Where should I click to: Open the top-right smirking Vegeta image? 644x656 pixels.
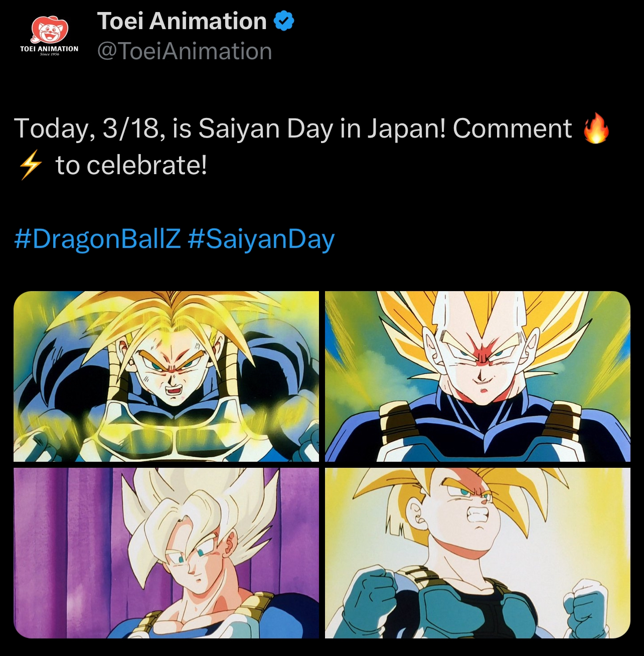pos(477,376)
